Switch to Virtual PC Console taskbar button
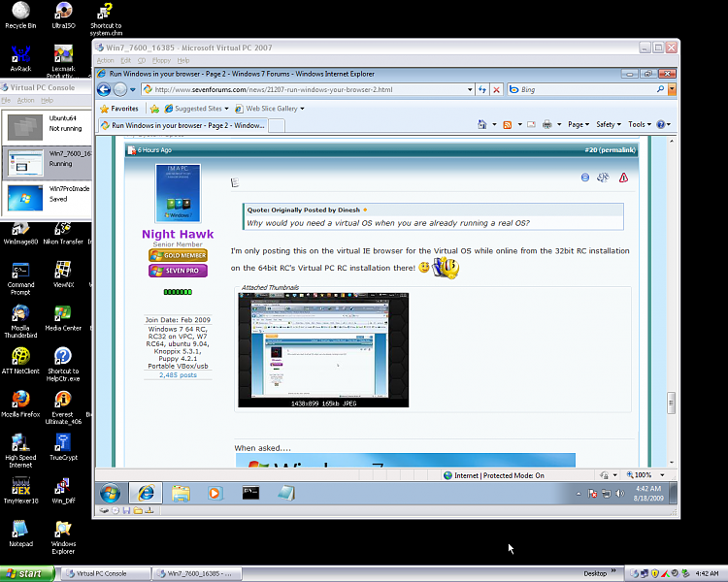 point(106,573)
